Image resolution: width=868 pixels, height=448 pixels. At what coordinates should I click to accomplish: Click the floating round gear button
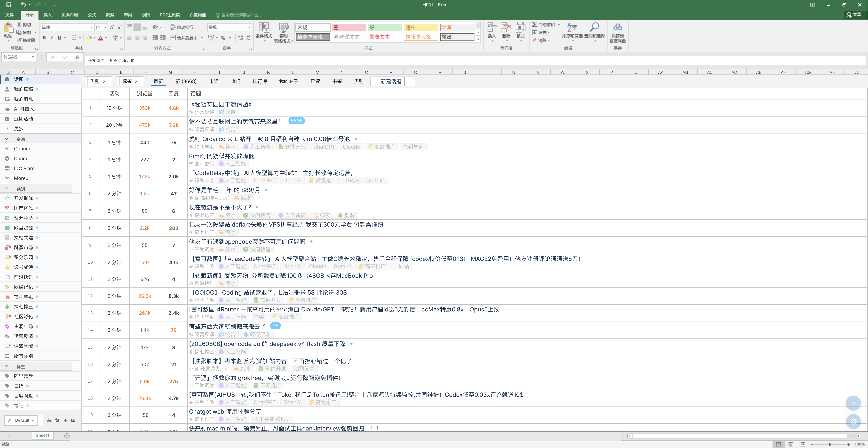click(x=853, y=421)
